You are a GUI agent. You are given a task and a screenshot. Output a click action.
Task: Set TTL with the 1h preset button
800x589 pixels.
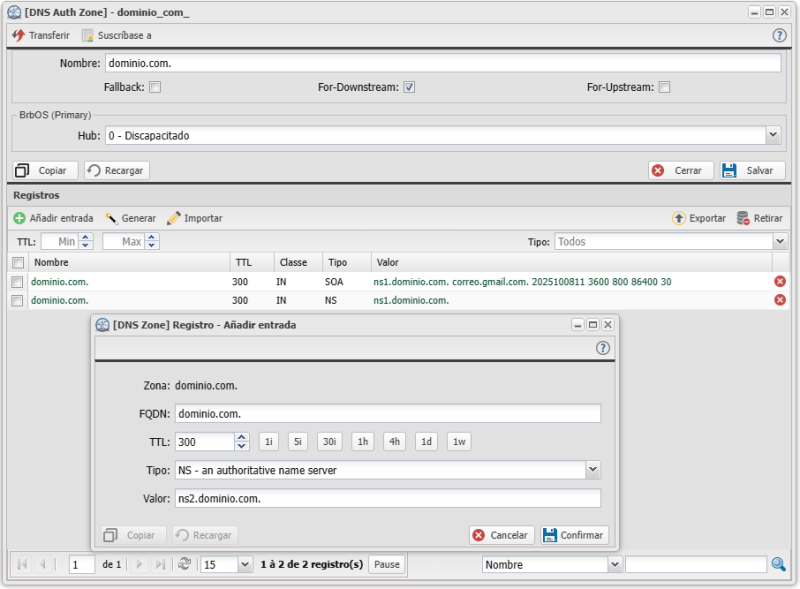click(362, 442)
